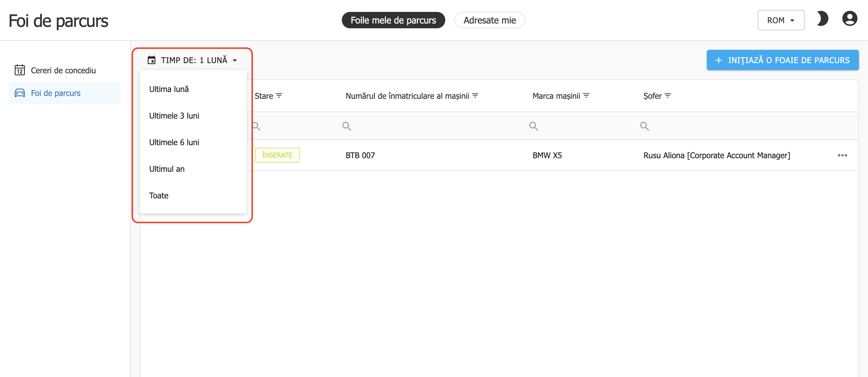Viewport: 868px width, 377px height.
Task: Expand the ROM language dropdown
Action: pyautogui.click(x=781, y=20)
